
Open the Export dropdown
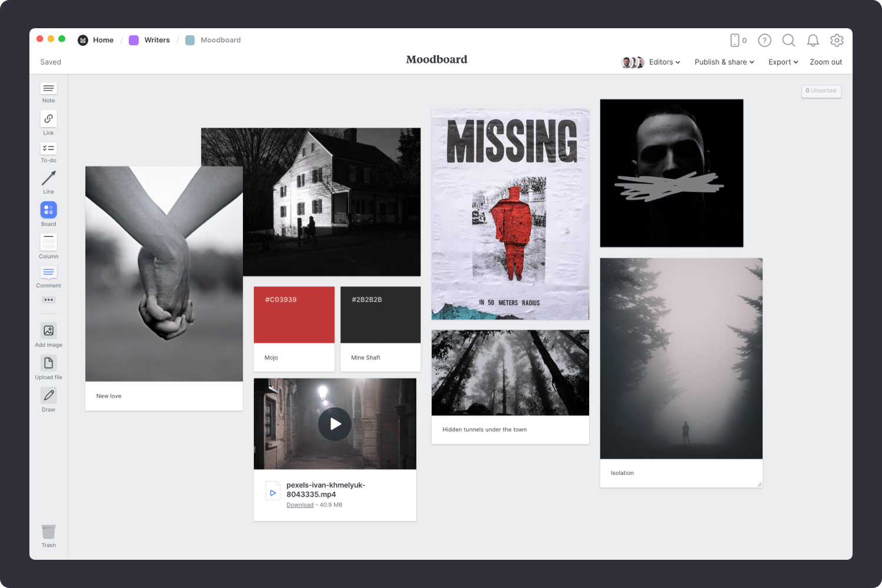pos(783,62)
